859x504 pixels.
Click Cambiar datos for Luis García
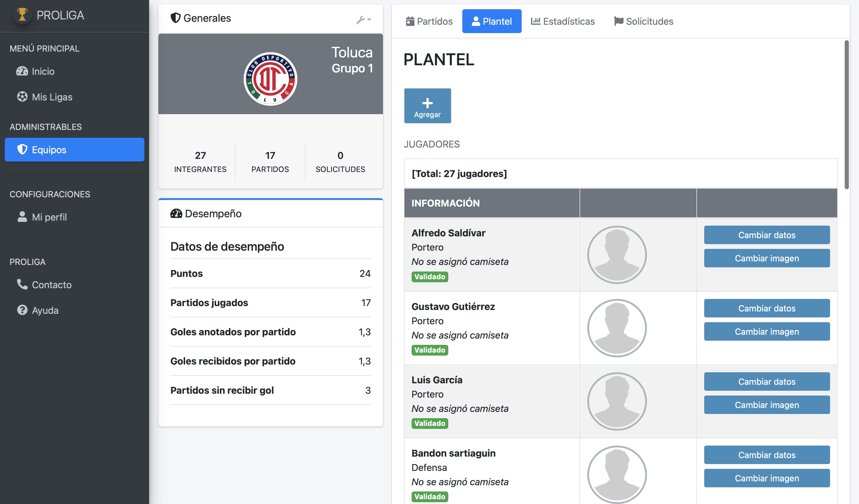[767, 382]
